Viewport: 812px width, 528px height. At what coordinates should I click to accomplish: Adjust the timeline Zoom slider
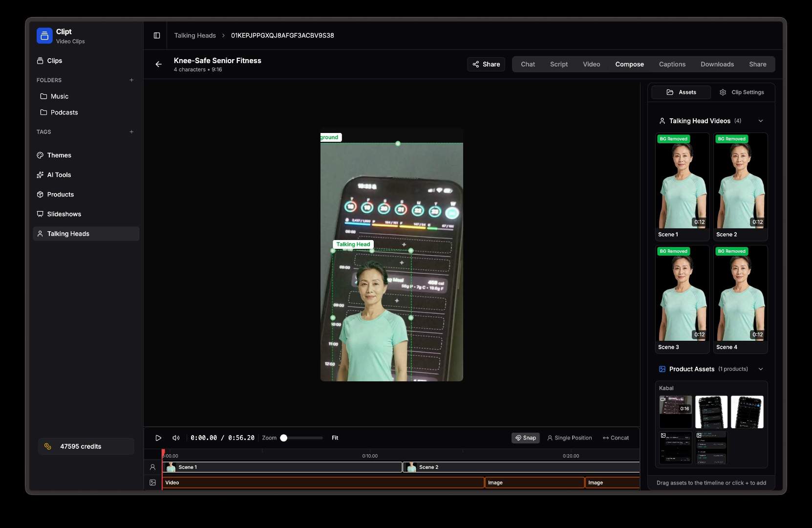click(285, 438)
